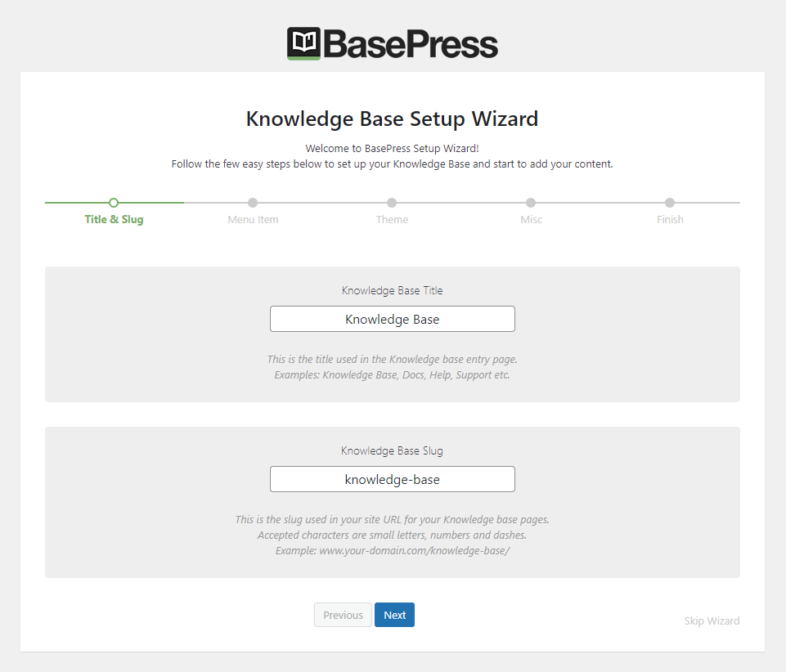Select the Title & Slug step label
The height and width of the screenshot is (672, 786).
pyautogui.click(x=114, y=219)
